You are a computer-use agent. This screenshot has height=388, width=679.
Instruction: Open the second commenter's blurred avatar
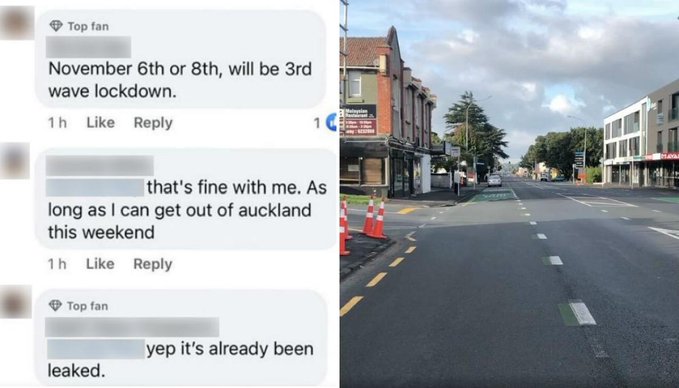point(14,161)
